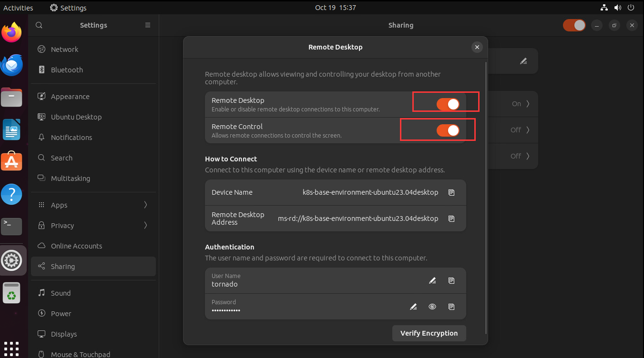Click Activities in top bar

point(18,8)
